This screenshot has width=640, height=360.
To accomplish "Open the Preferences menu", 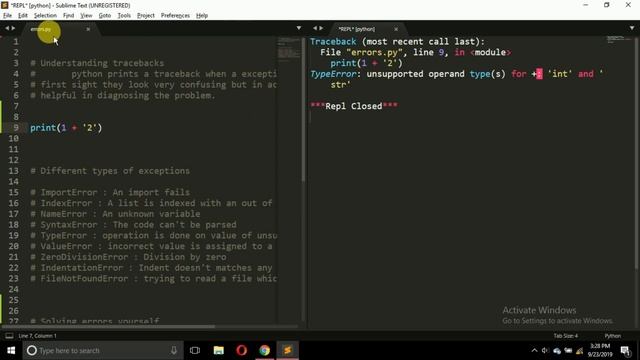I will click(175, 16).
